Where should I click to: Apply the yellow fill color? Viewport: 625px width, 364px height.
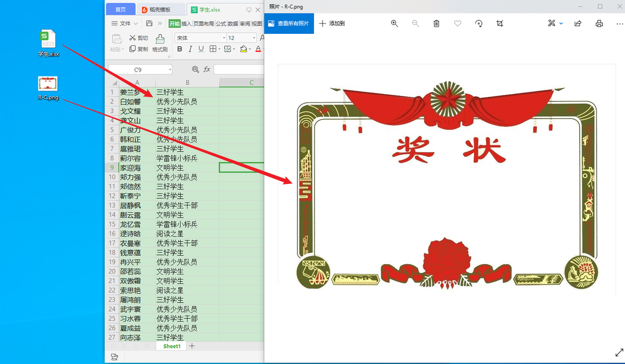(x=243, y=49)
